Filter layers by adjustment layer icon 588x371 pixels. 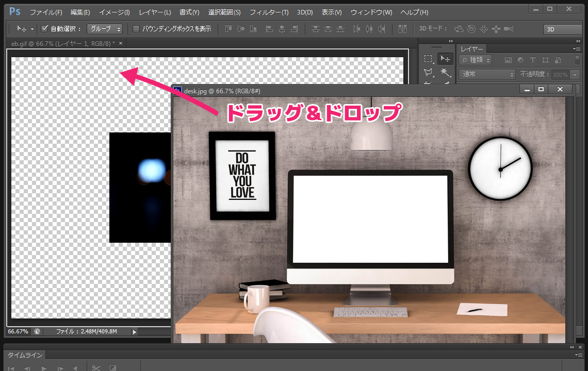[x=520, y=60]
